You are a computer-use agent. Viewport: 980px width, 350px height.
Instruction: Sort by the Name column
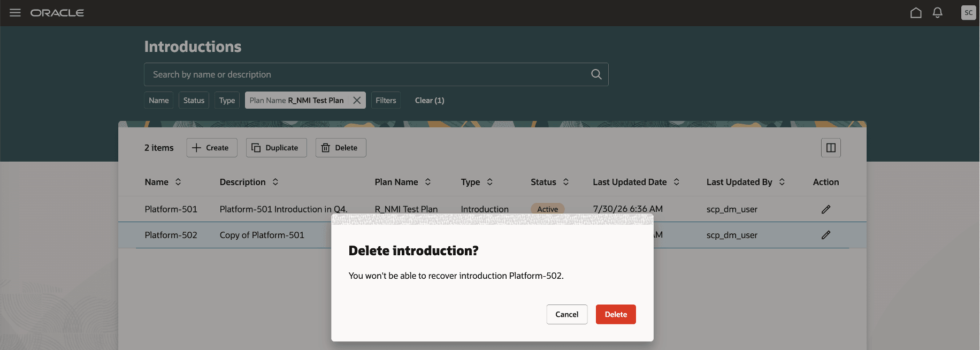(178, 182)
